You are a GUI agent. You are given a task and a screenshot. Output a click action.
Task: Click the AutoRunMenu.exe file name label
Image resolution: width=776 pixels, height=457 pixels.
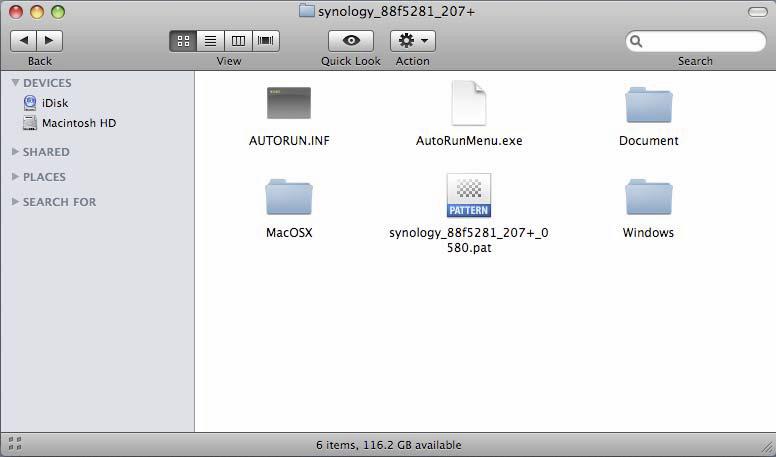(x=469, y=141)
